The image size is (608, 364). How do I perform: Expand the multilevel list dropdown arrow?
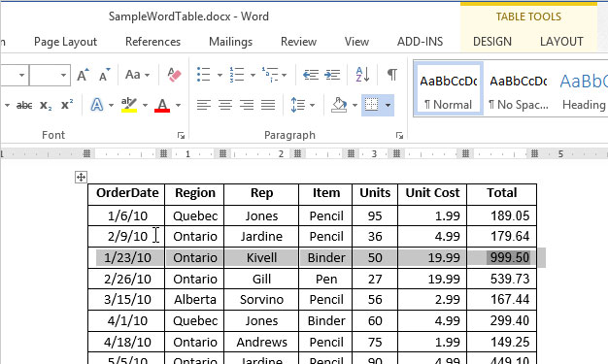[x=285, y=75]
